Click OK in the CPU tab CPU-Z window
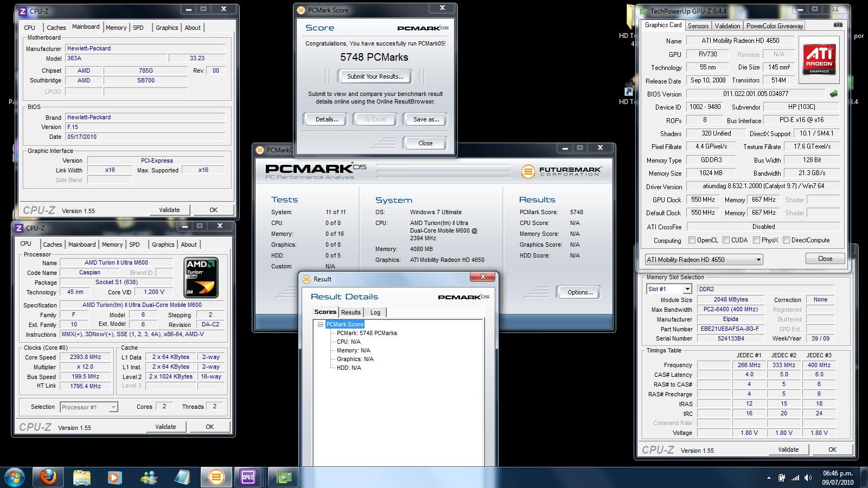Viewport: 868px width, 488px height. (x=209, y=427)
